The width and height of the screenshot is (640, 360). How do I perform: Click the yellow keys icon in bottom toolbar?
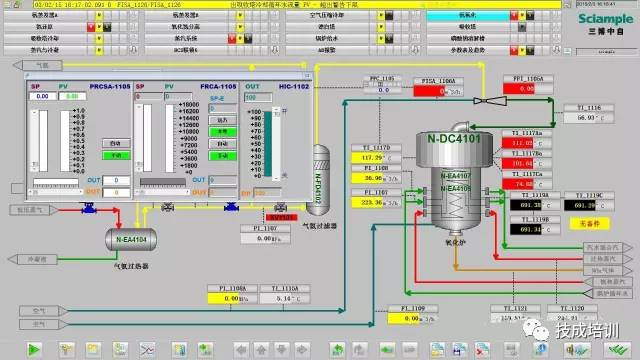(x=67, y=350)
